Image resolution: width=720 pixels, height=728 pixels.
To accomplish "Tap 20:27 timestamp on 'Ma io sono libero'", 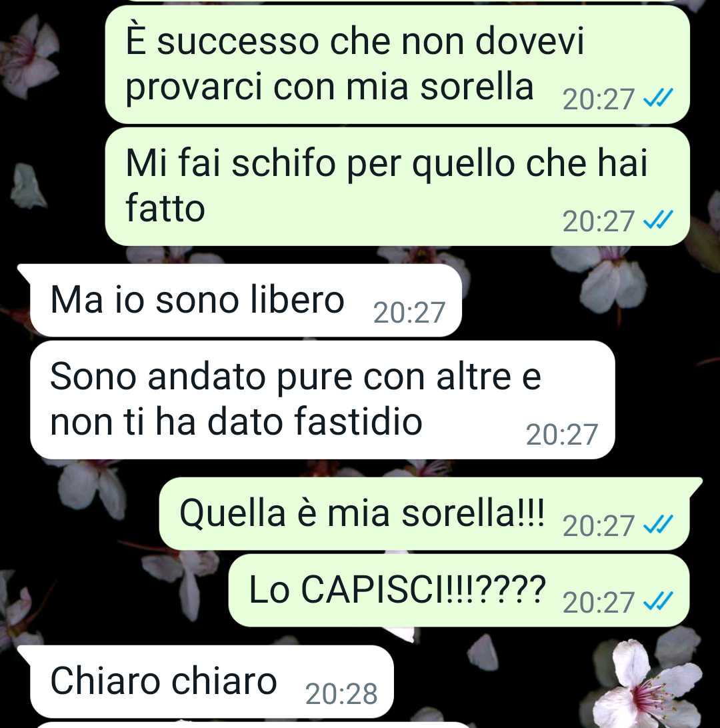I will coord(409,312).
